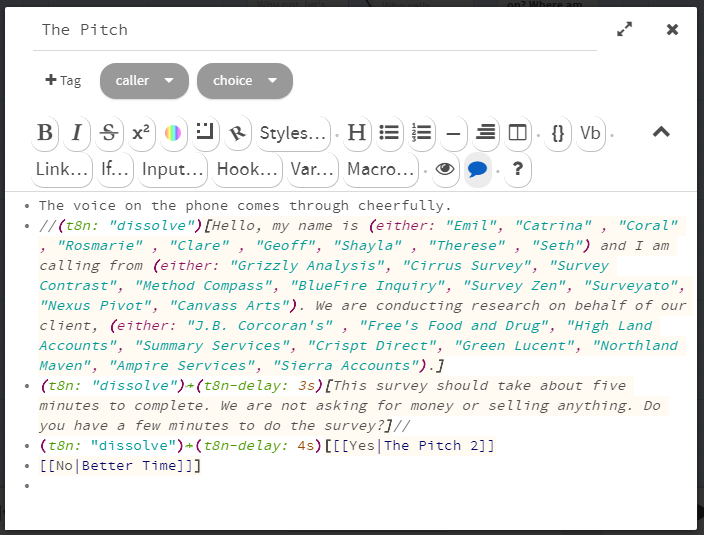Image resolution: width=704 pixels, height=535 pixels.
Task: Click the Vb verbatim button
Action: pyautogui.click(x=590, y=133)
